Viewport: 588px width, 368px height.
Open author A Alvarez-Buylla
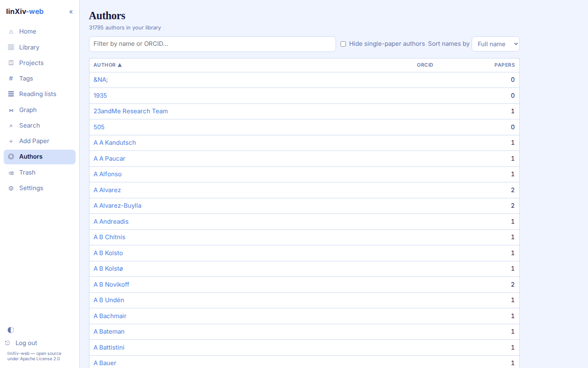point(118,206)
